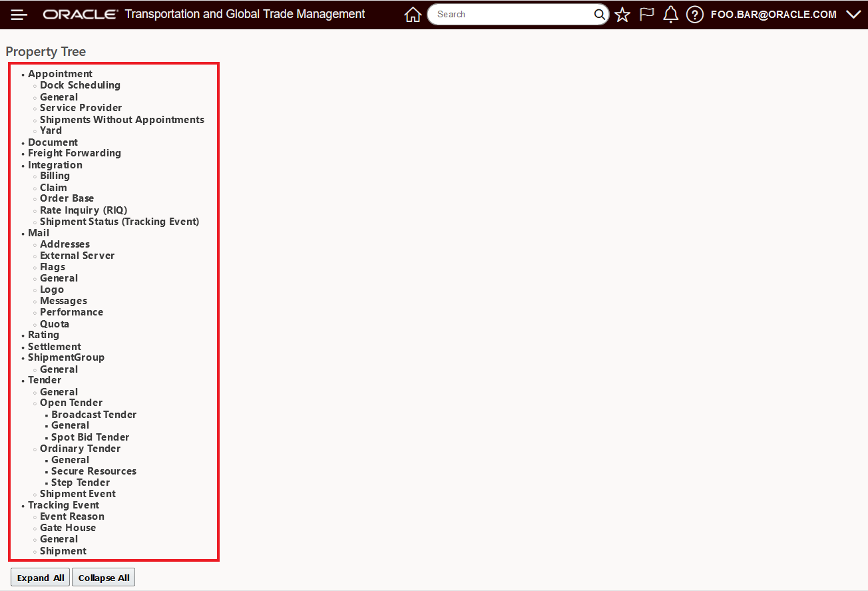The image size is (868, 591).
Task: Open Rate Inquiry (RIQ) properties
Action: coord(83,210)
